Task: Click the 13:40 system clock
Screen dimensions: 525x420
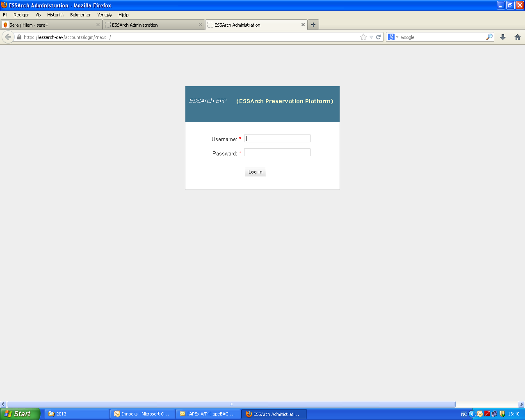Action: coord(514,414)
